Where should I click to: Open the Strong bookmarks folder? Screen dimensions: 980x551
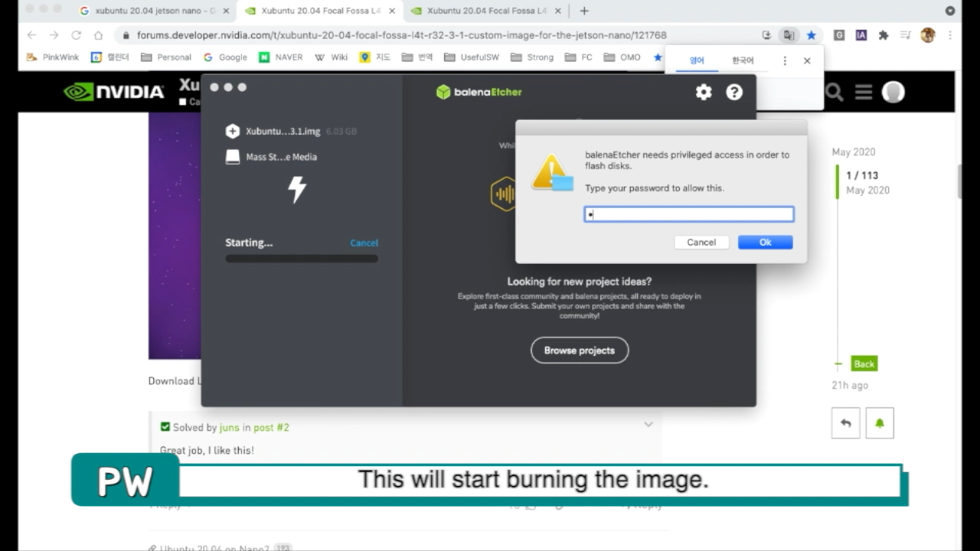point(532,57)
